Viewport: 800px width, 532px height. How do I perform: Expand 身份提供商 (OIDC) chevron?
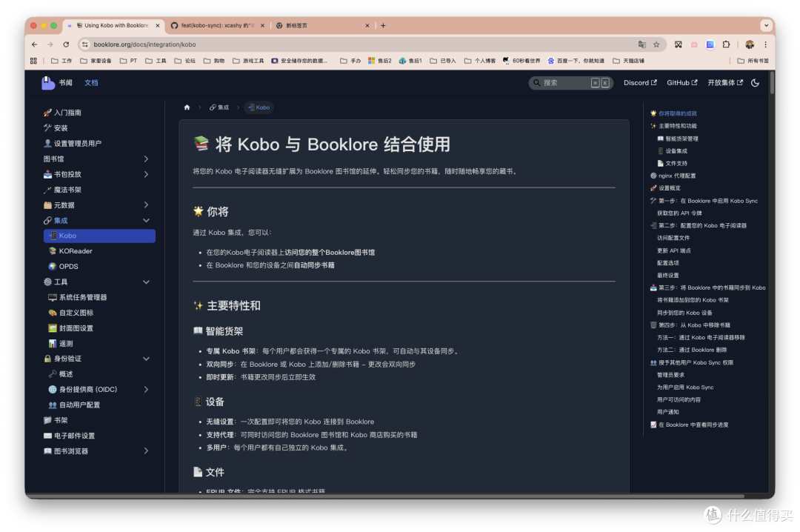tap(146, 389)
